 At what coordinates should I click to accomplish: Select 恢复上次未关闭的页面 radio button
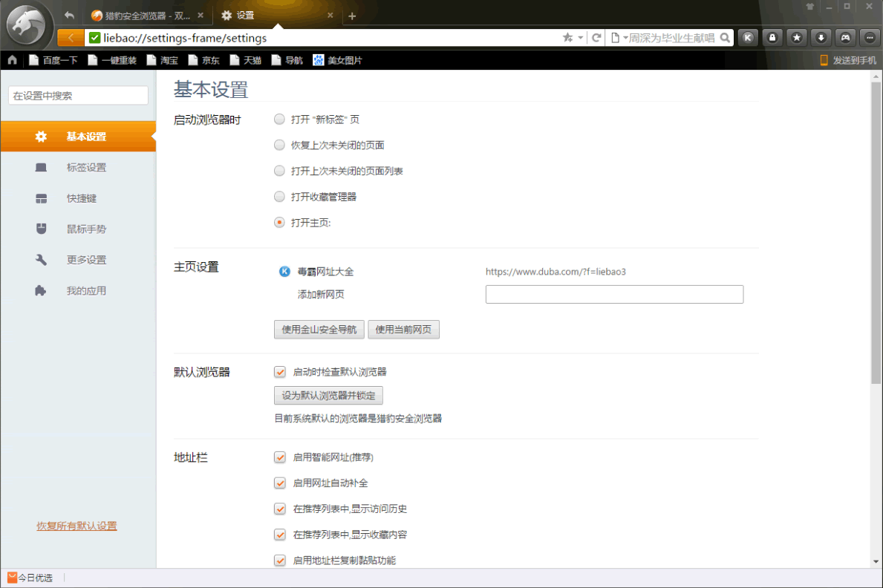279,145
